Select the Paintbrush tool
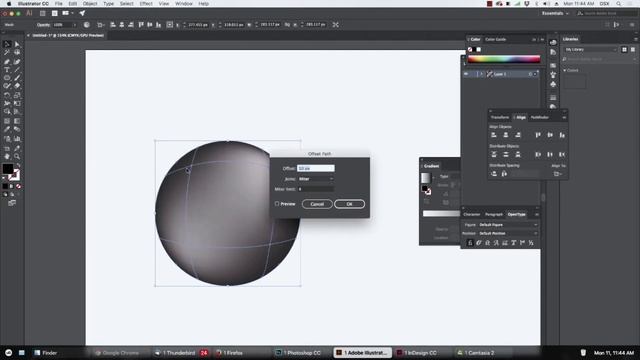Screen dimensions: 640x360 click(x=17, y=78)
